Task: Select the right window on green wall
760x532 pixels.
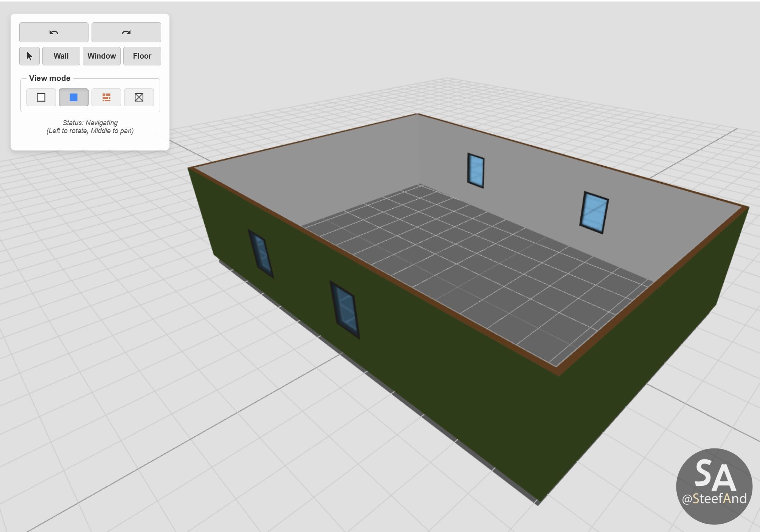Action: [345, 310]
